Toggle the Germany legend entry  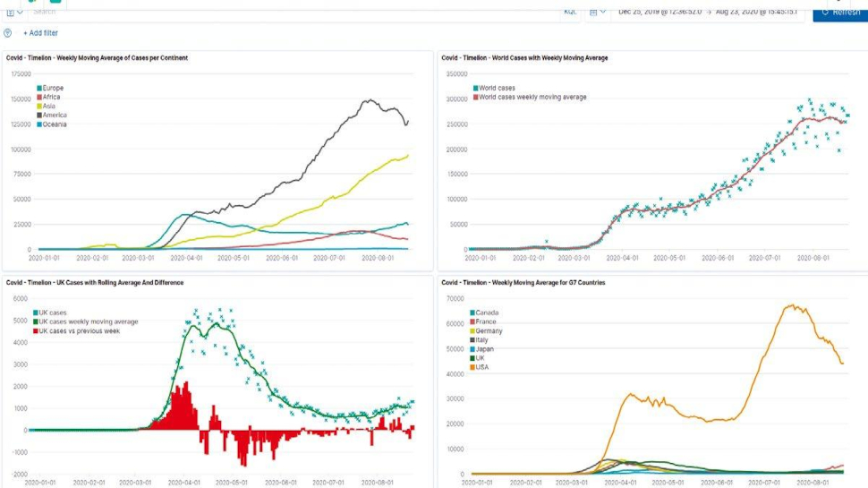coord(486,331)
